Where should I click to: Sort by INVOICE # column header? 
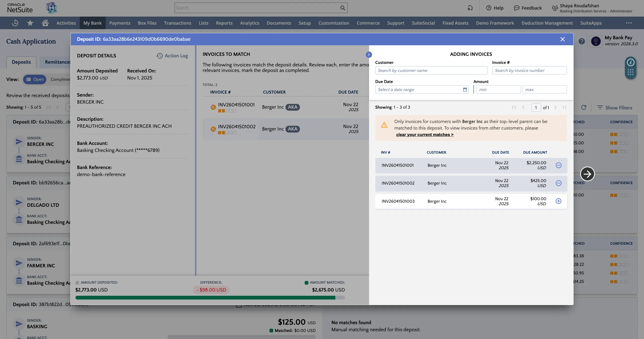pyautogui.click(x=220, y=92)
